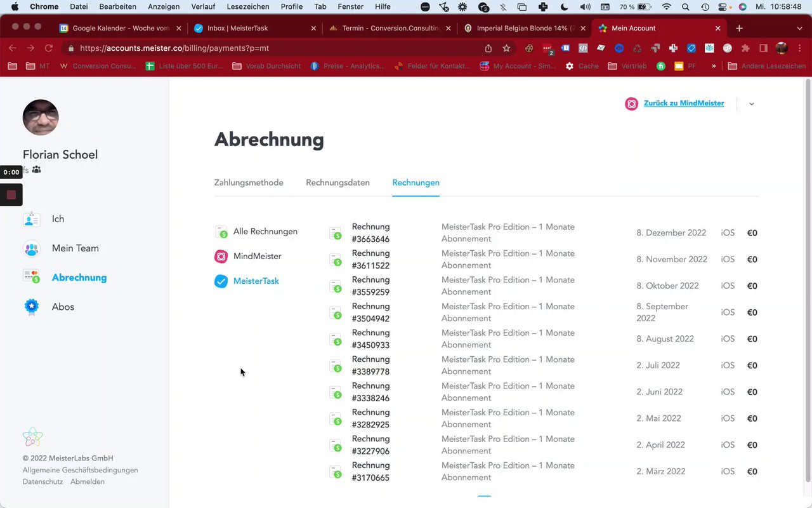The height and width of the screenshot is (508, 812).
Task: Click the Spotlight search icon in menu bar
Action: click(686, 7)
